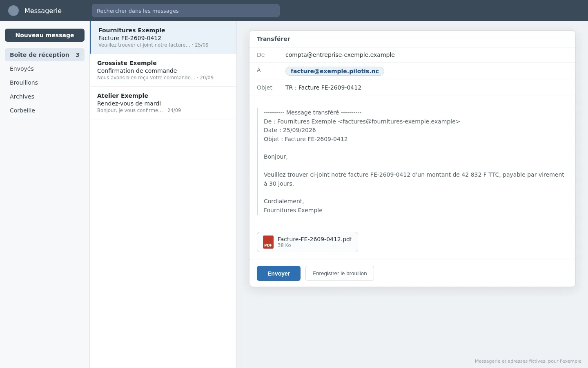Click the Fournitures Exemple signature line

(x=293, y=210)
